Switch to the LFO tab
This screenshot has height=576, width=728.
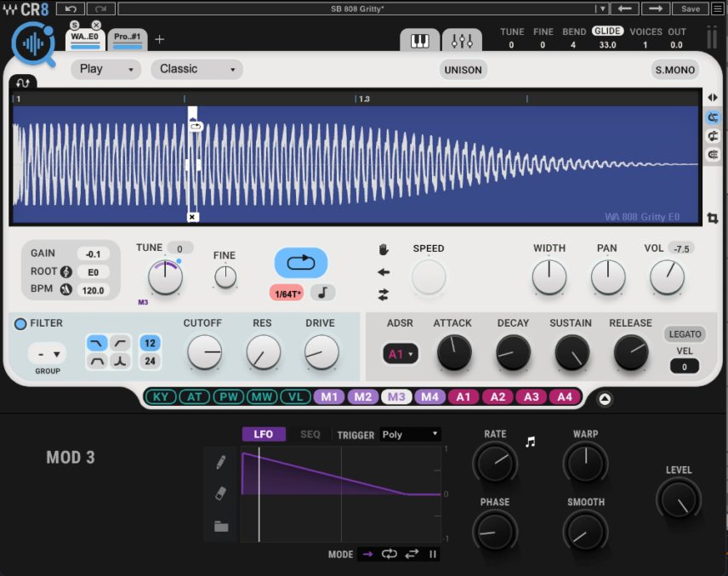pyautogui.click(x=264, y=434)
